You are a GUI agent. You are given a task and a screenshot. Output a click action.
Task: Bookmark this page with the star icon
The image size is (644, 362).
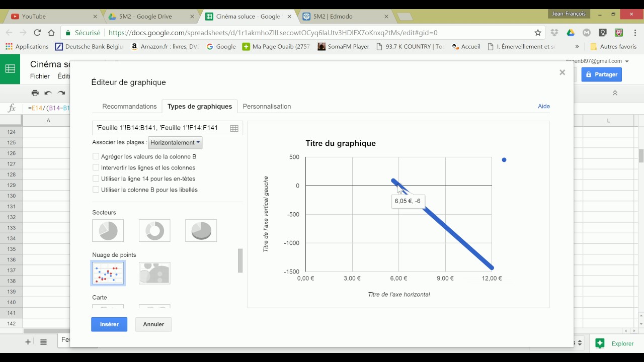(538, 33)
